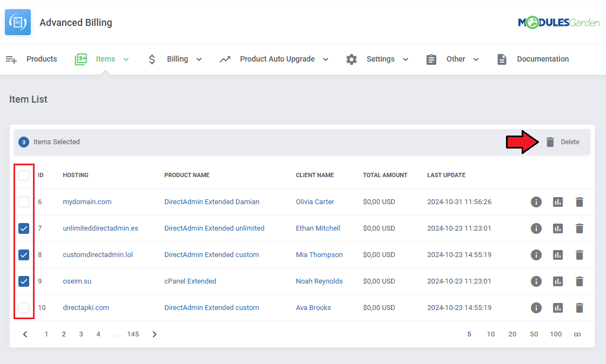This screenshot has width=606, height=364.
Task: Delete the directapki.com item
Action: (580, 308)
